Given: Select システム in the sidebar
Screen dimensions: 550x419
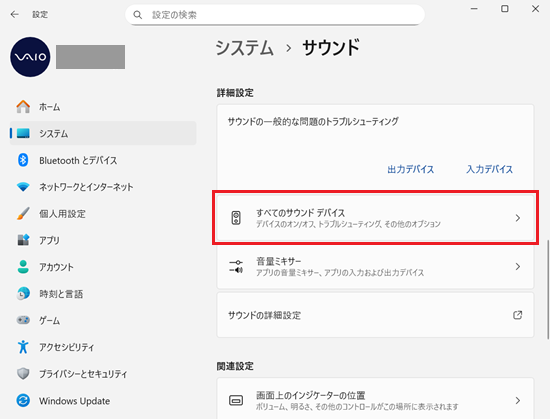Looking at the screenshot, I should [103, 133].
